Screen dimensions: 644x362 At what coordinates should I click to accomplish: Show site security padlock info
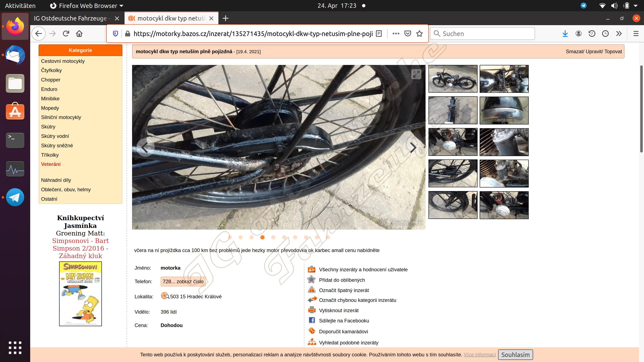coord(127,34)
